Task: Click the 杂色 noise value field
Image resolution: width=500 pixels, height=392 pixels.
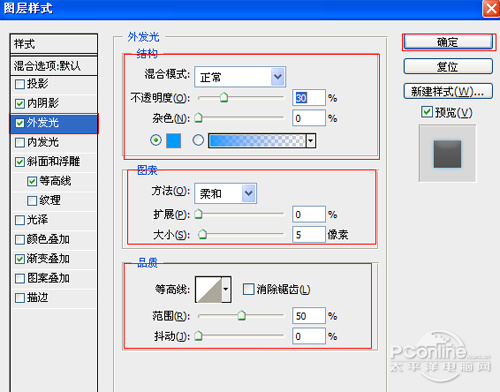Action: pyautogui.click(x=309, y=118)
